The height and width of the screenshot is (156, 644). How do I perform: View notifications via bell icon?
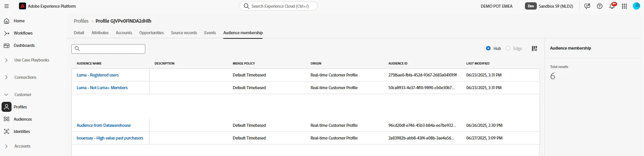[612, 6]
